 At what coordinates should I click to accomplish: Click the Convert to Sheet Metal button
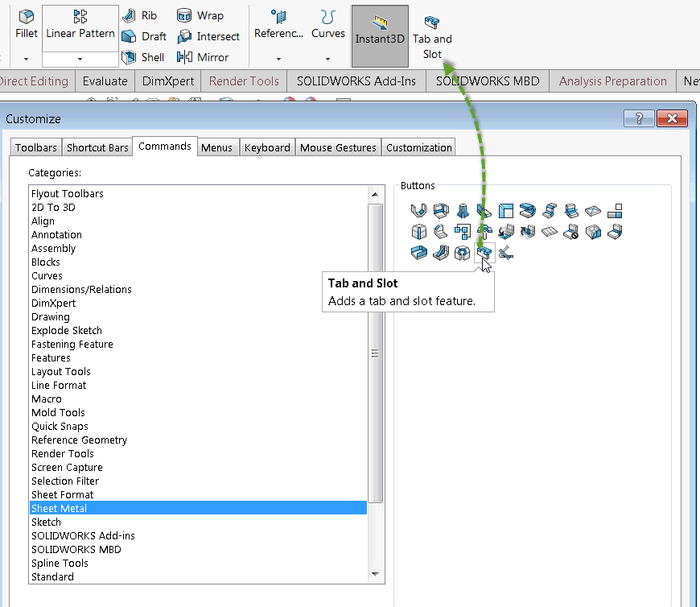[441, 210]
